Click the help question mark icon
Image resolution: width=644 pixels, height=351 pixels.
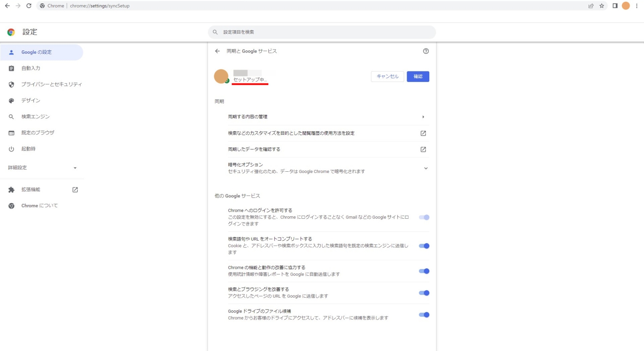pyautogui.click(x=426, y=51)
